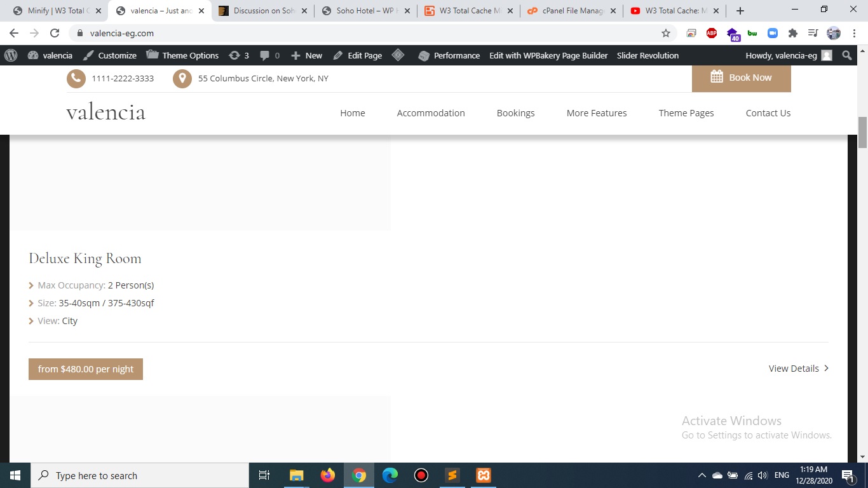Viewport: 868px width, 488px height.
Task: Click the phone icon in the header
Action: (x=76, y=78)
